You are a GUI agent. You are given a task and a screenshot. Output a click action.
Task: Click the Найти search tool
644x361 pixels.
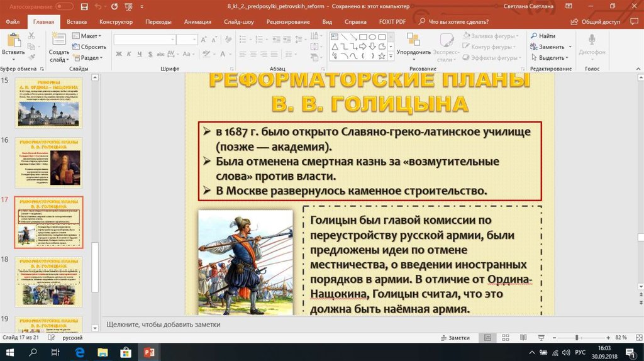[x=546, y=36]
